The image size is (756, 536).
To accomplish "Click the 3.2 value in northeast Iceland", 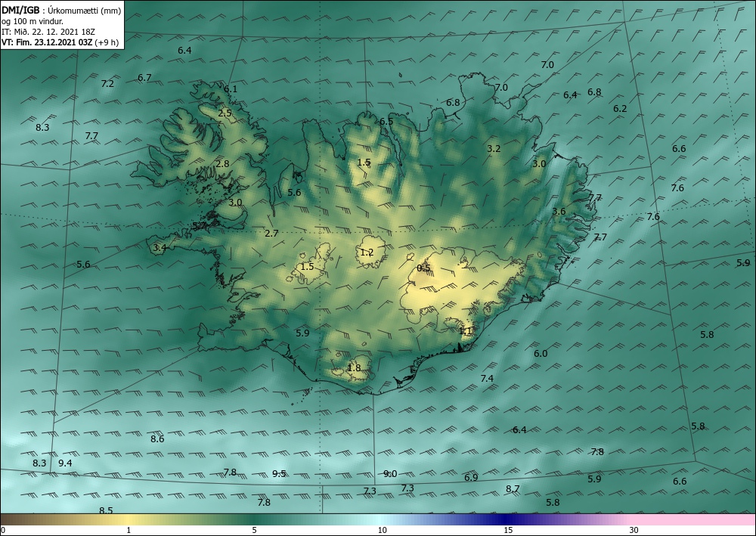I will [494, 148].
